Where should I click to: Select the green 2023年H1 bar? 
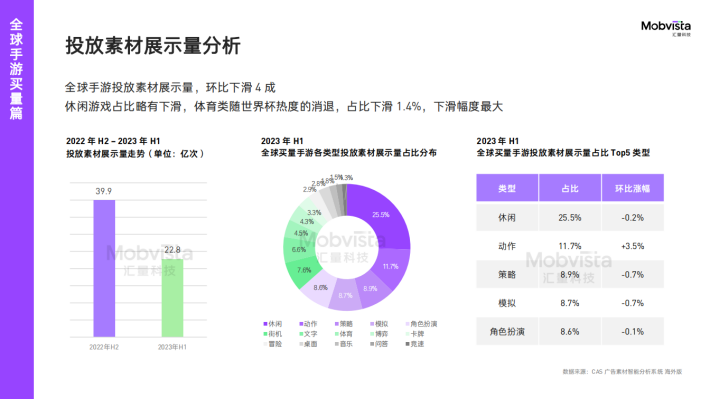tap(172, 298)
